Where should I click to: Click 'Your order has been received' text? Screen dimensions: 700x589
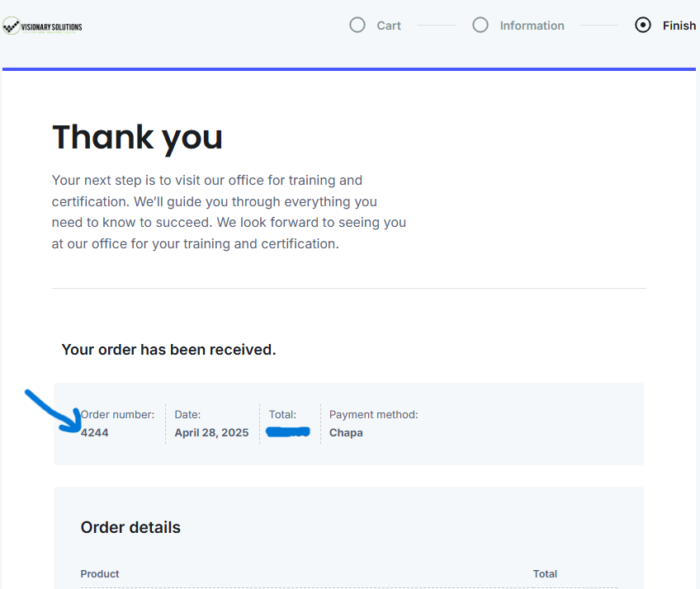(168, 350)
